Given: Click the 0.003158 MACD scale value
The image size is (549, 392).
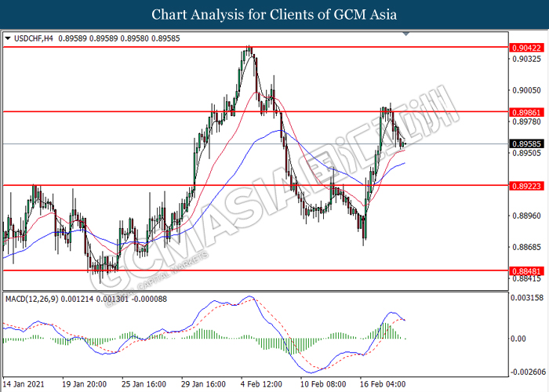Looking at the screenshot, I should pos(526,298).
